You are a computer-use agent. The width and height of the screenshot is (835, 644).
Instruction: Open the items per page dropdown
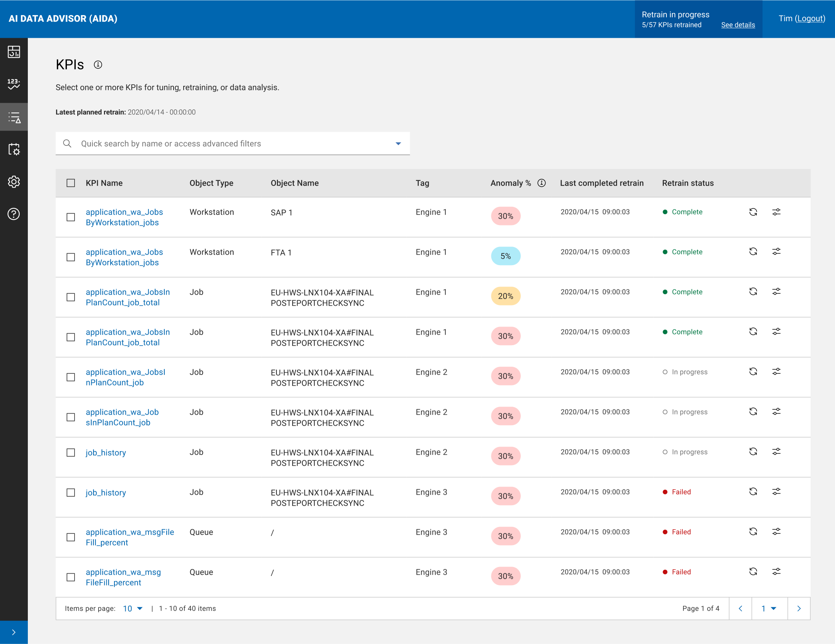[133, 608]
